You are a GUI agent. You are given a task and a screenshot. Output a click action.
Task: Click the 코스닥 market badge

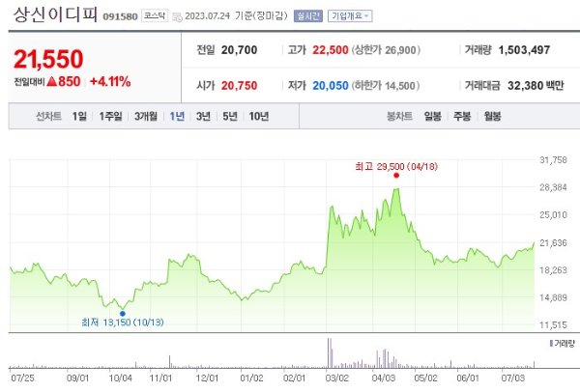(155, 15)
